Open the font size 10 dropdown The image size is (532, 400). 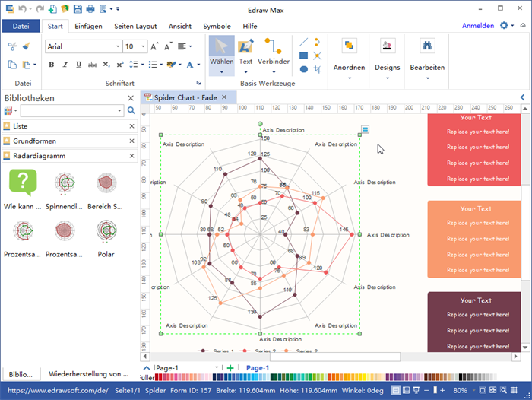click(x=143, y=46)
